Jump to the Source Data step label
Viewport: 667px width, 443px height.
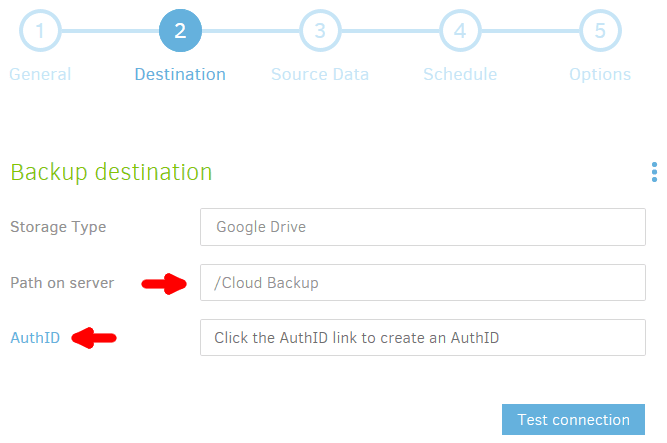(320, 74)
